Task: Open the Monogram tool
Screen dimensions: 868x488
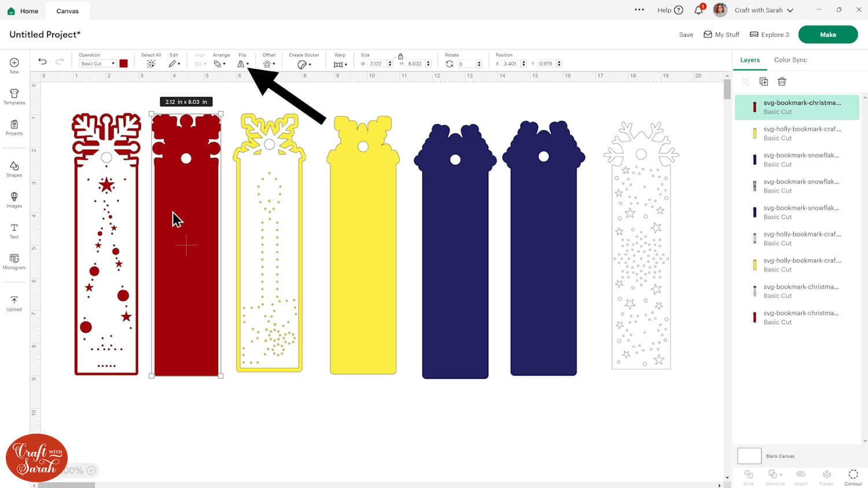Action: 14,261
